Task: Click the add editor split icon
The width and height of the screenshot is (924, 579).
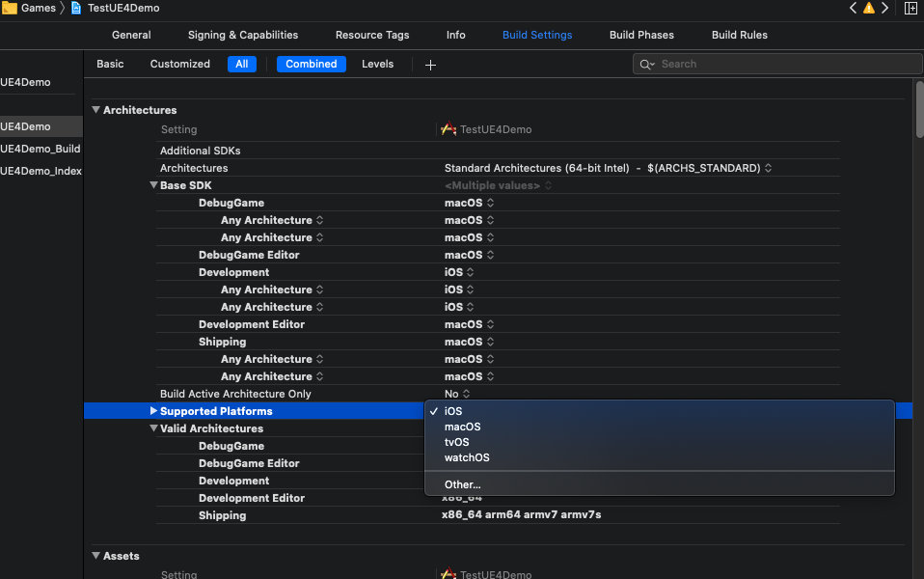Action: pos(910,9)
